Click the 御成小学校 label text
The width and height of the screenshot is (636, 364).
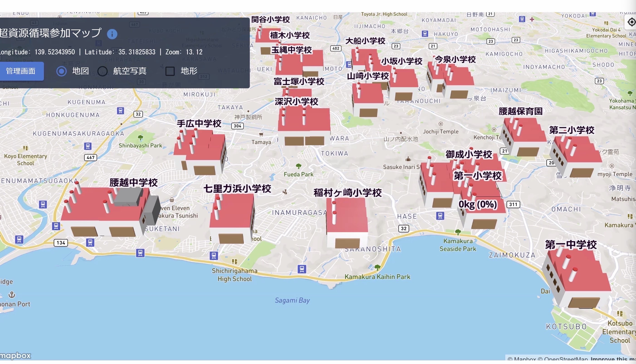468,155
